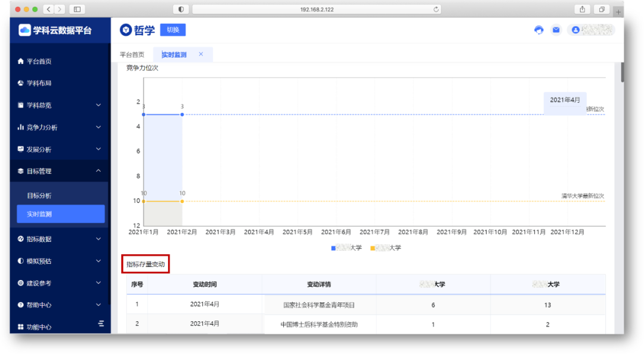The width and height of the screenshot is (644, 354).
Task: Select 实时监测 in the sidebar
Action: (61, 214)
